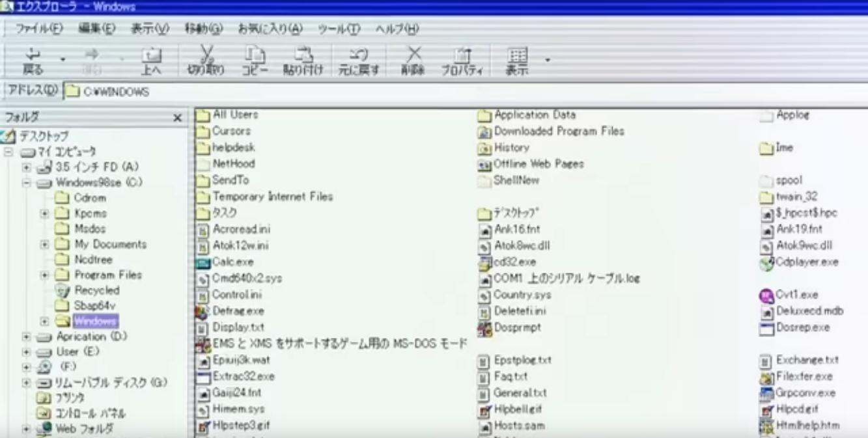
Task: Open the View (表示) toolbar dropdown arrow
Action: [548, 60]
